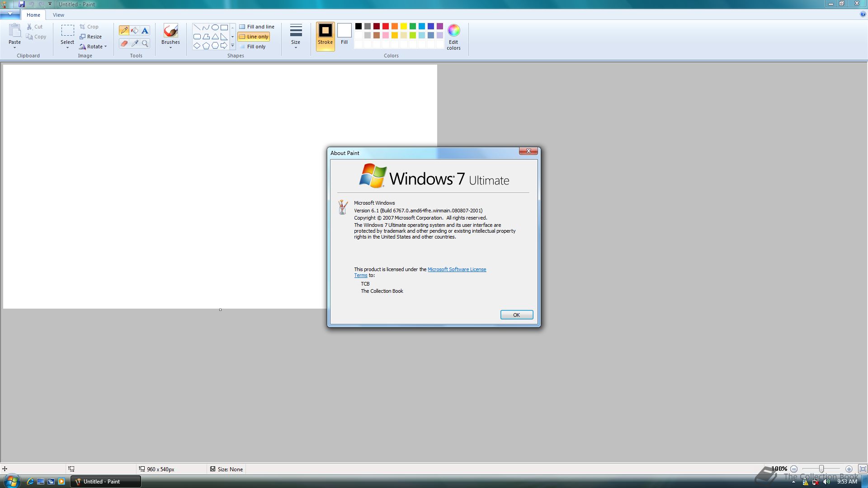868x488 pixels.
Task: Pick the green color swatch in top row
Action: click(x=413, y=26)
